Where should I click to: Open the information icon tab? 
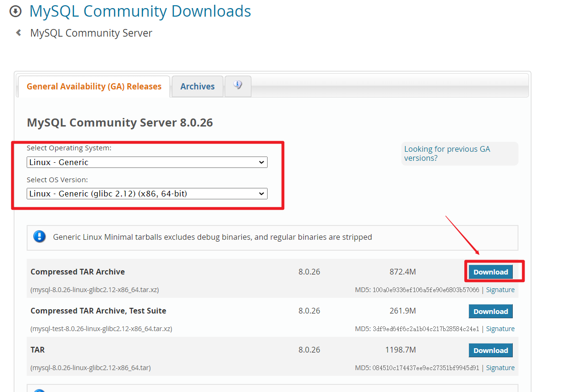coord(238,86)
